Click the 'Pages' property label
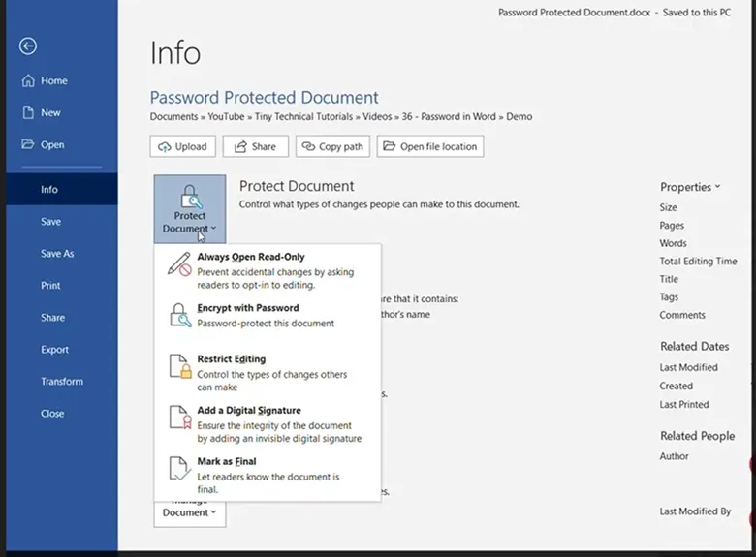756x557 pixels. (672, 226)
